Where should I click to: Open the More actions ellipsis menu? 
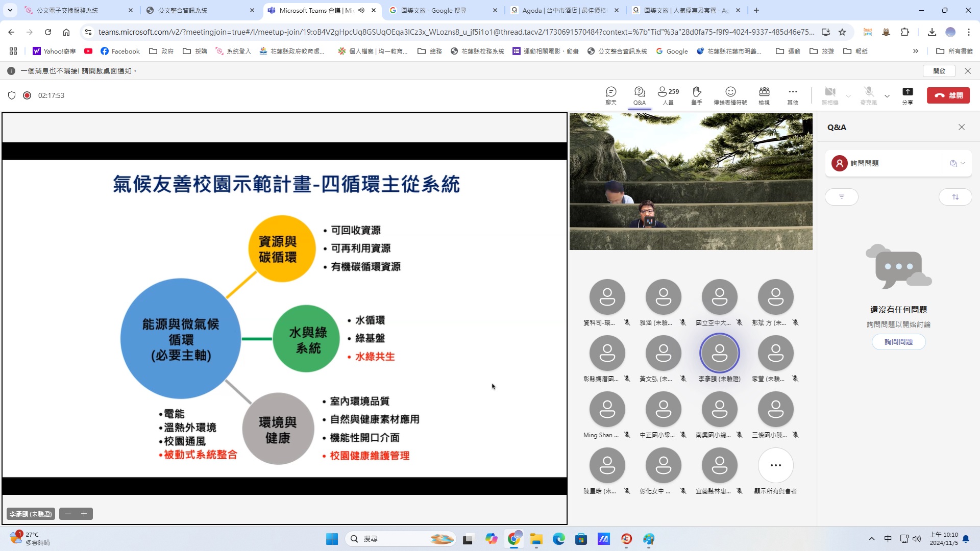pos(792,95)
